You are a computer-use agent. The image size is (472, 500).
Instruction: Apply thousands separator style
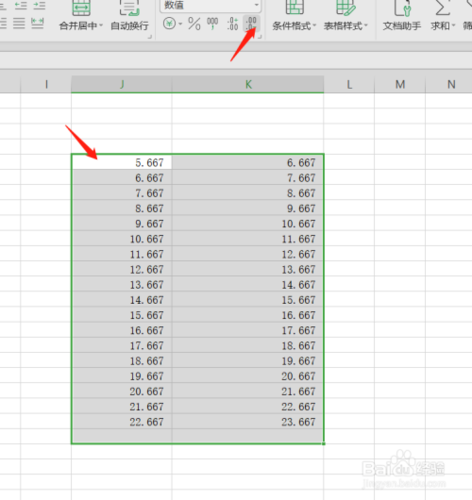coord(212,24)
